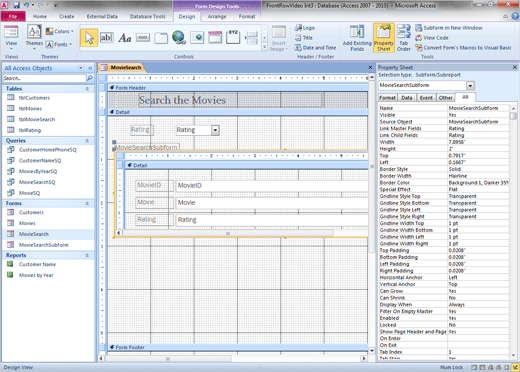
Task: Click the navigation pane Search box
Action: tap(44, 78)
